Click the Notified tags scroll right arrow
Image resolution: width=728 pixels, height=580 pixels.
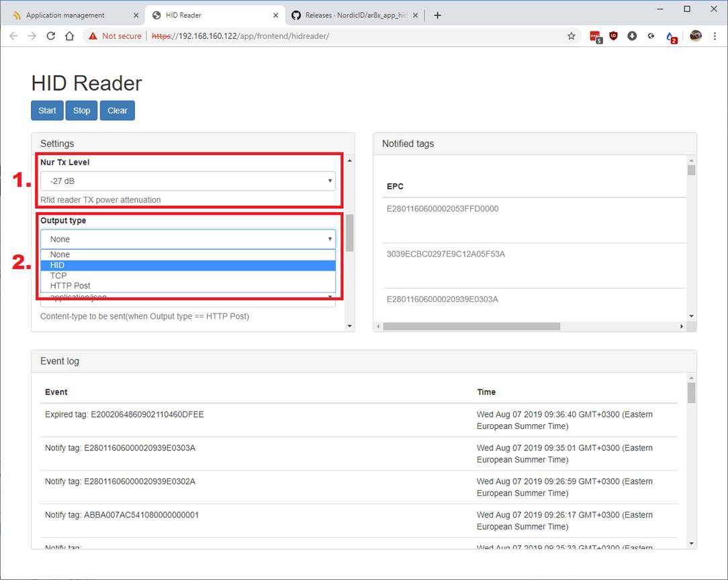[x=682, y=327]
